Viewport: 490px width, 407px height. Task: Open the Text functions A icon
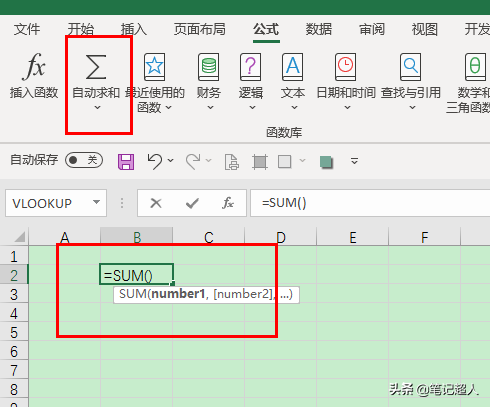[x=293, y=67]
